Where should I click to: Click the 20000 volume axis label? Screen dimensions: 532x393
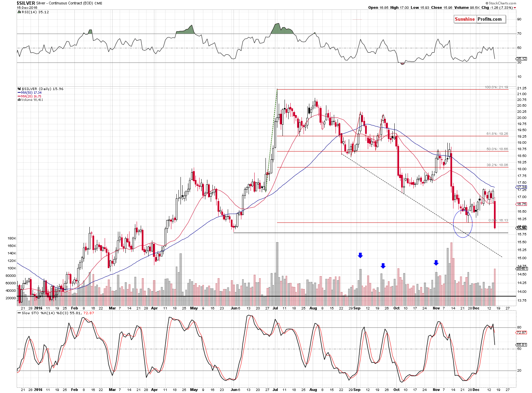tap(11, 298)
